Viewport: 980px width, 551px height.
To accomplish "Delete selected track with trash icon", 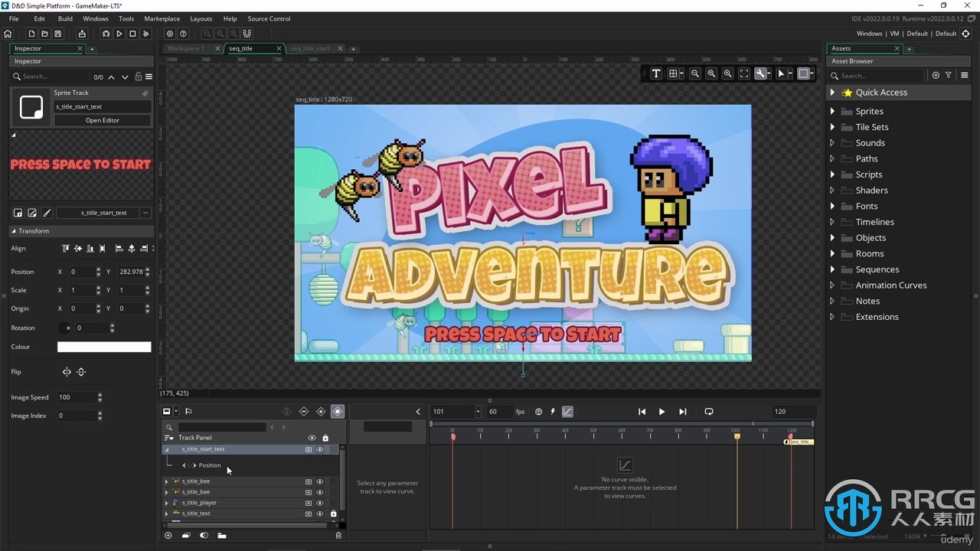I will pos(338,536).
